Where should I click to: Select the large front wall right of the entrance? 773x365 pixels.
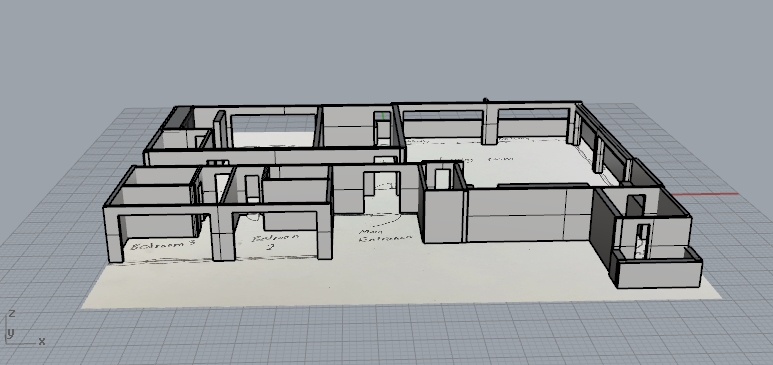tap(529, 216)
